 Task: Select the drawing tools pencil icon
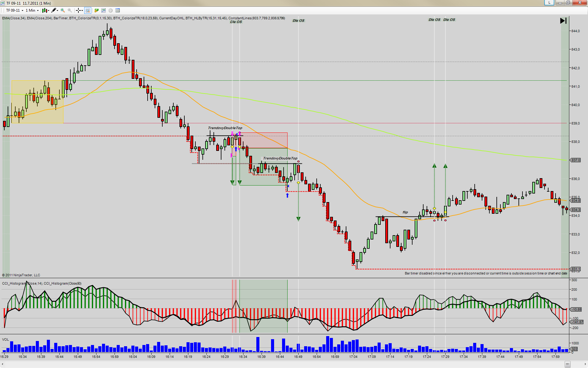click(54, 10)
